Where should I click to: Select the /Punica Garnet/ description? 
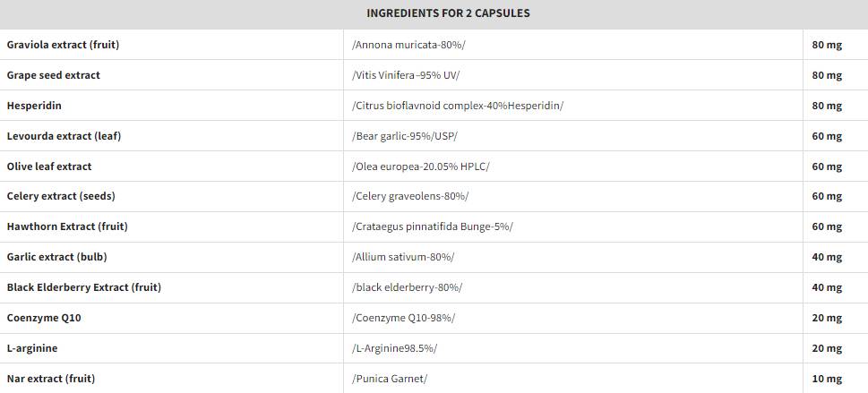click(390, 380)
